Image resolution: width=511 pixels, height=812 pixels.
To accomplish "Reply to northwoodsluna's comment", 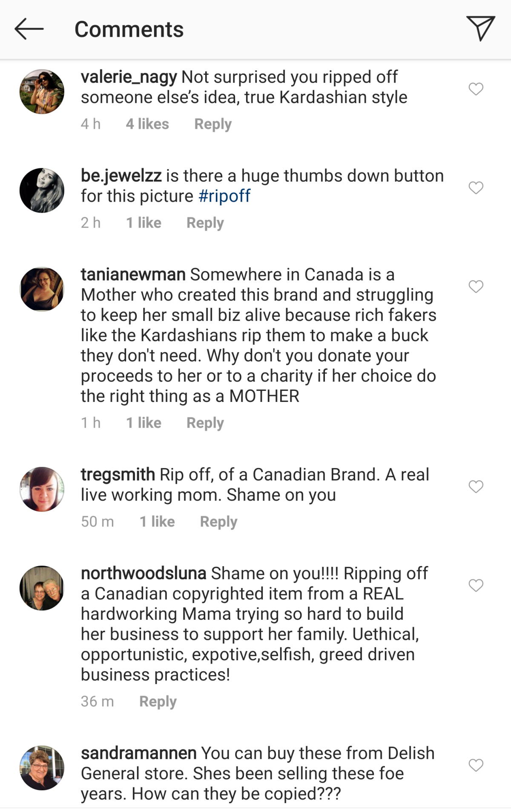I will click(x=158, y=701).
